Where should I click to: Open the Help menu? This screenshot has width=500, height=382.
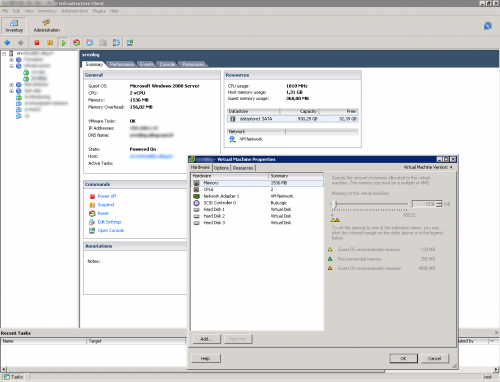coord(114,11)
